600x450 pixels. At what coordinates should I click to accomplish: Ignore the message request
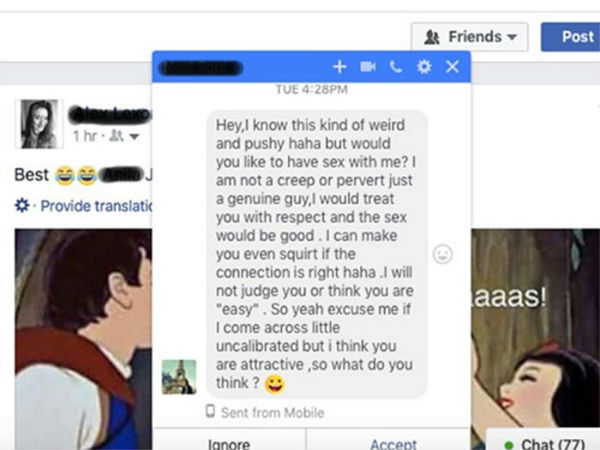point(229,443)
